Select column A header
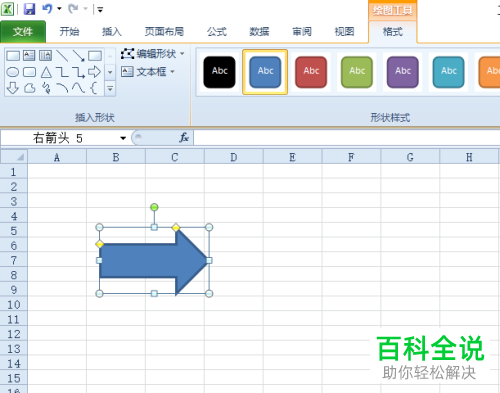The height and width of the screenshot is (393, 500). pos(57,157)
